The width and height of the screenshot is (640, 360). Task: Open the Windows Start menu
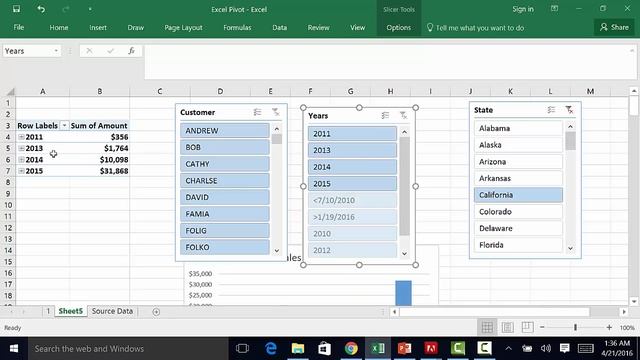point(13,349)
